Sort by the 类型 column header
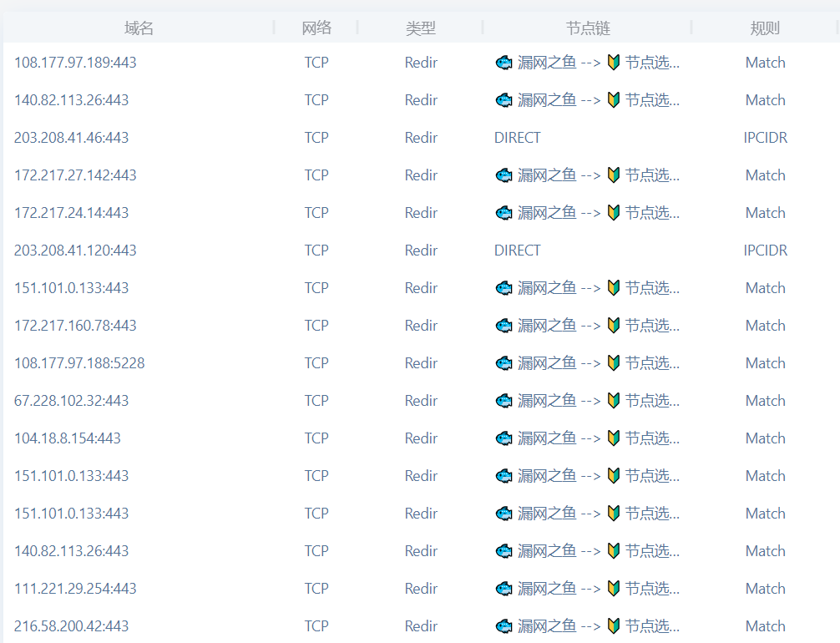This screenshot has width=840, height=643. 421,28
